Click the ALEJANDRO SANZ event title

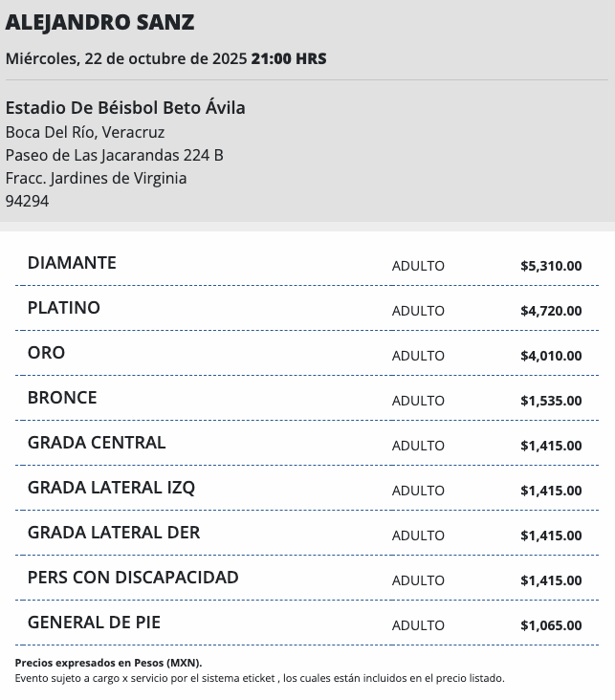point(99,23)
